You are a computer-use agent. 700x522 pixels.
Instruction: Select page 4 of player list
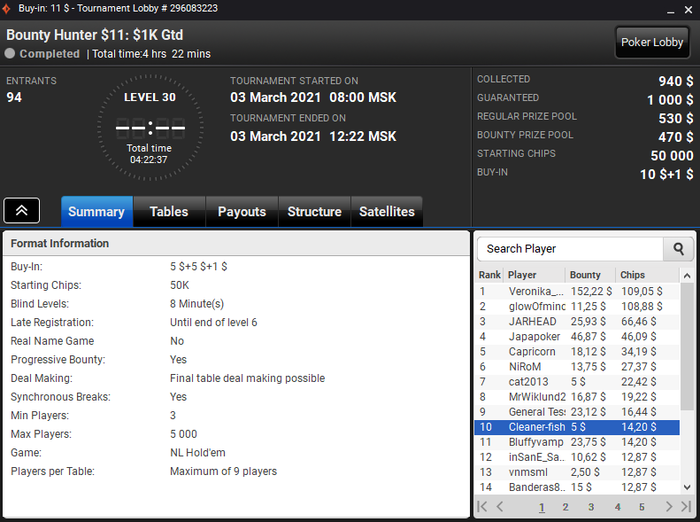coord(617,507)
